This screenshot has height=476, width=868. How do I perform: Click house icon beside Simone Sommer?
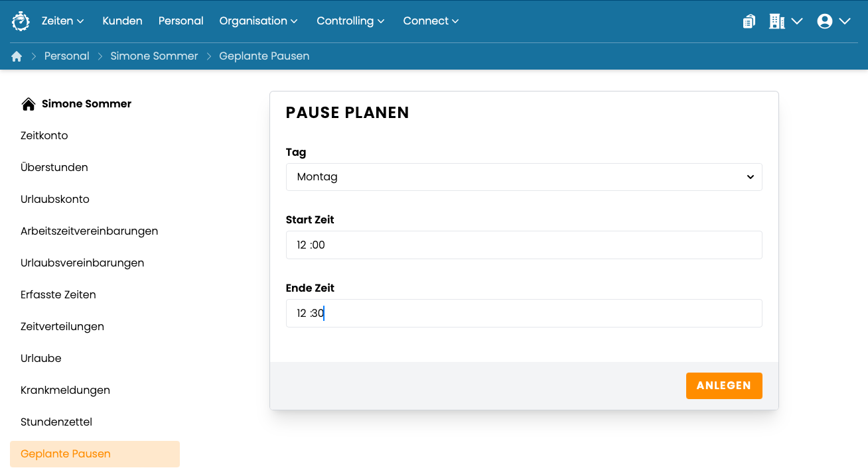point(28,104)
